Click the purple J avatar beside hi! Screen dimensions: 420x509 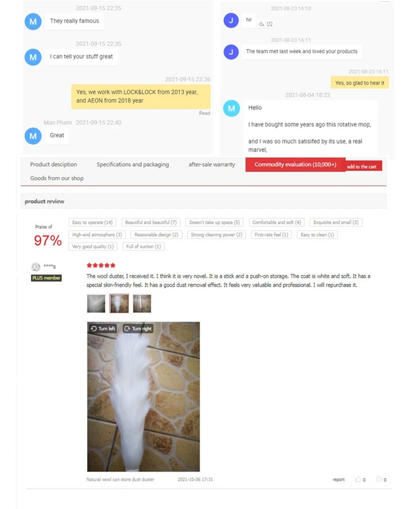click(231, 20)
